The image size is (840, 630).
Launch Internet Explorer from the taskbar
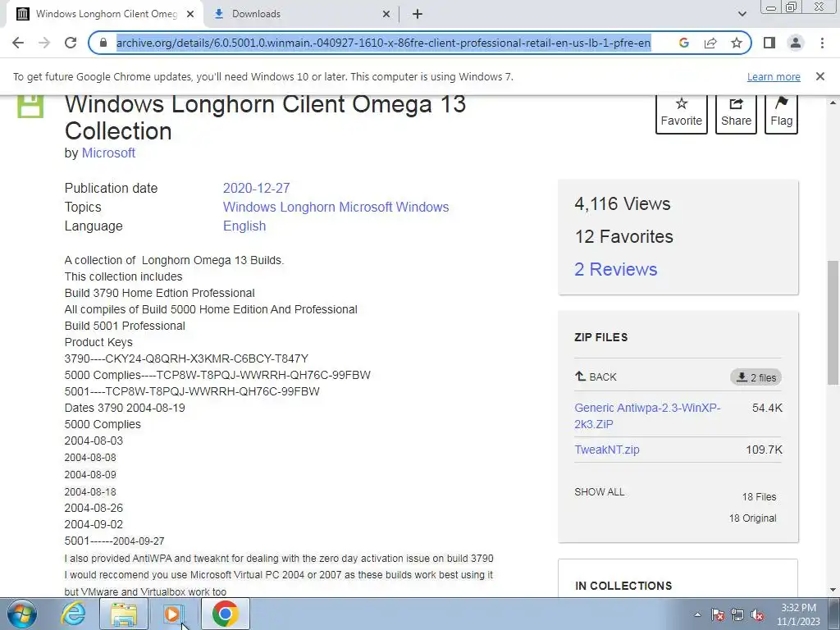coord(73,614)
